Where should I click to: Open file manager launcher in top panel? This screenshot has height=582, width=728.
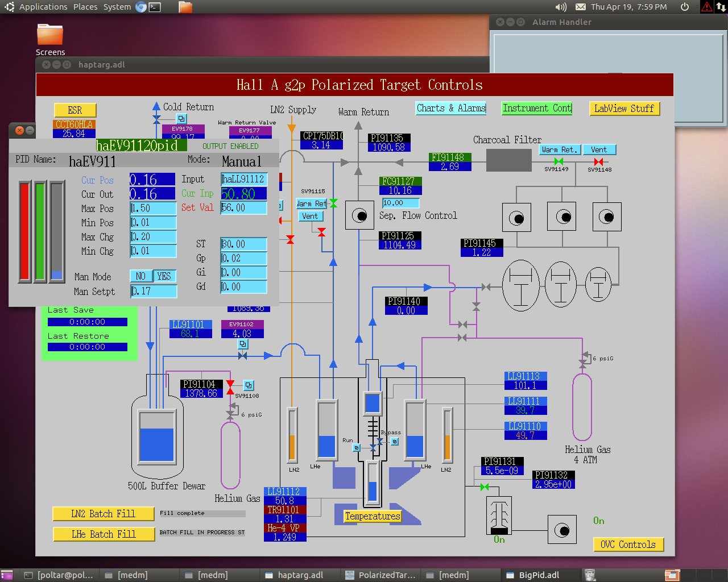point(185,7)
